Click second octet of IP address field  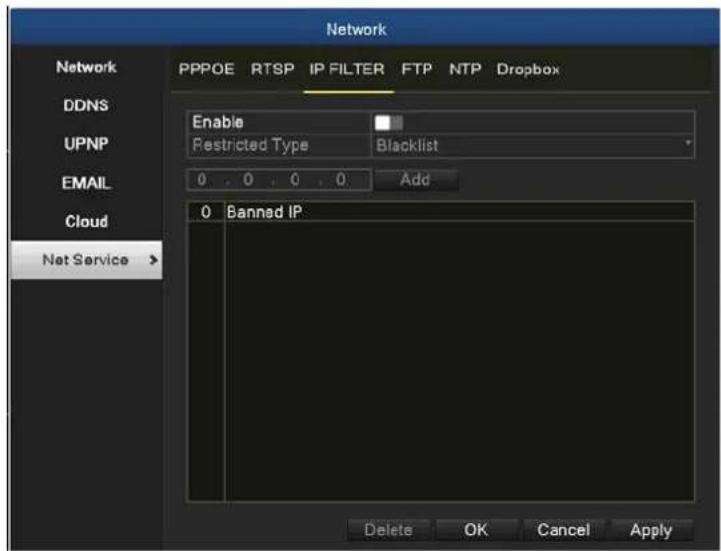[x=248, y=179]
